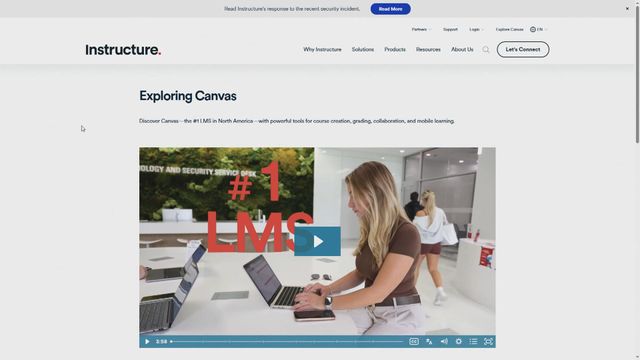This screenshot has height=360, width=640.
Task: Open video settings gear icon
Action: (x=458, y=342)
